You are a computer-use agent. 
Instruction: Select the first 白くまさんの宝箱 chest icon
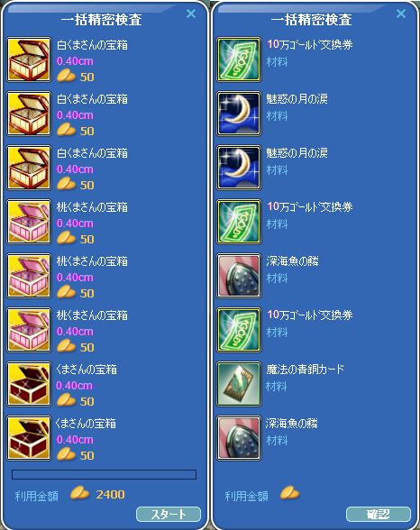pyautogui.click(x=29, y=59)
